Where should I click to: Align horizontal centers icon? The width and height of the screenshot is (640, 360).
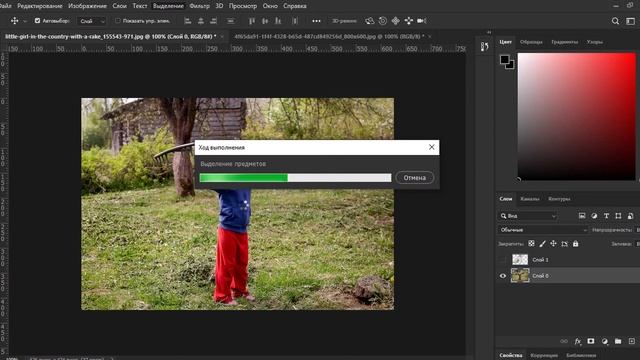point(201,21)
